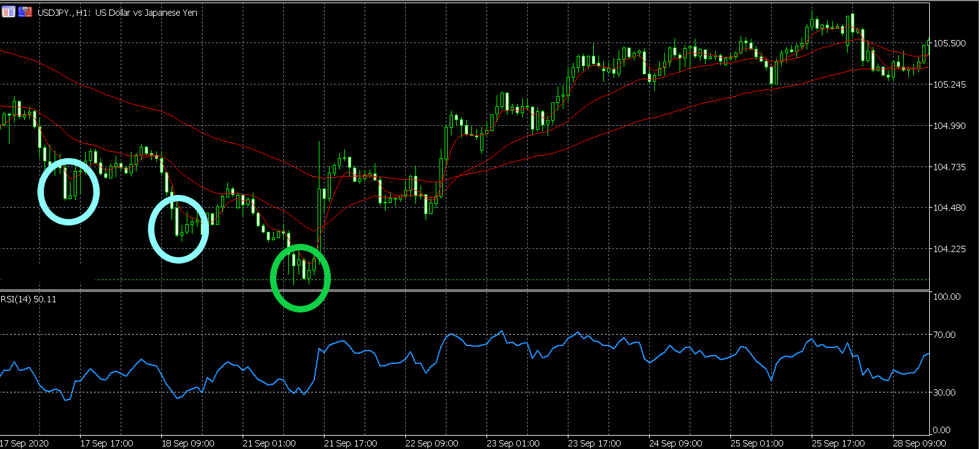The image size is (980, 449).
Task: Click the RSI 100.00 scale label
Action: (x=948, y=297)
